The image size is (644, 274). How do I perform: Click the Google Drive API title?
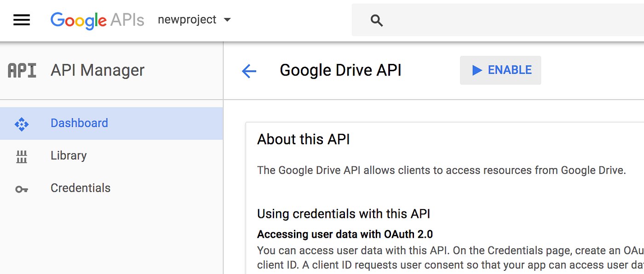tap(340, 70)
